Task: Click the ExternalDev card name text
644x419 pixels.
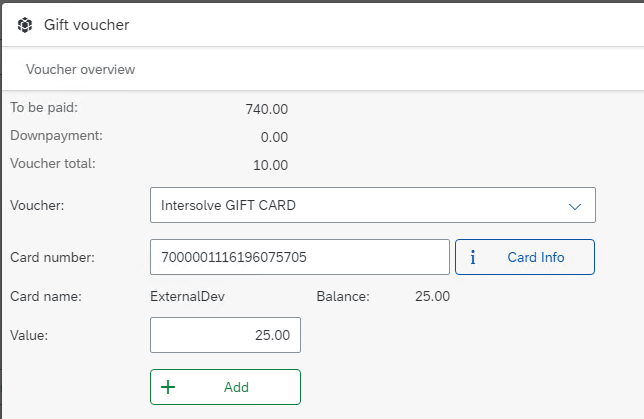Action: tap(189, 297)
